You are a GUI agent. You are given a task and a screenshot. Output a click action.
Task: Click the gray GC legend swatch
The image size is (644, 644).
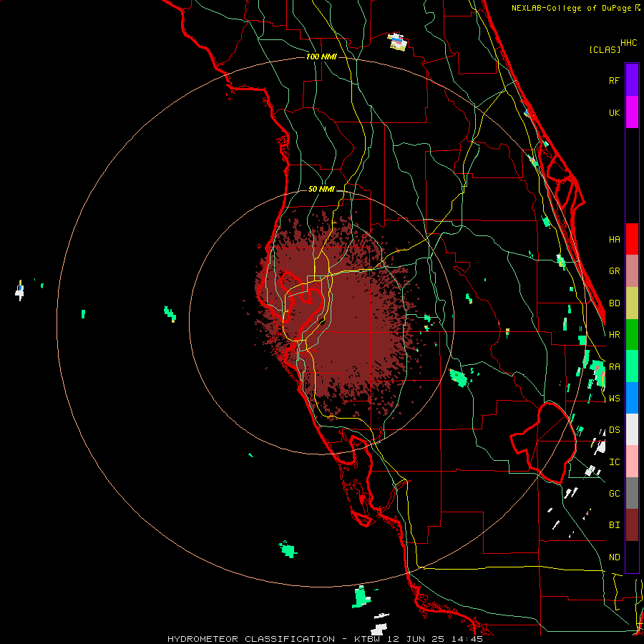(632, 493)
